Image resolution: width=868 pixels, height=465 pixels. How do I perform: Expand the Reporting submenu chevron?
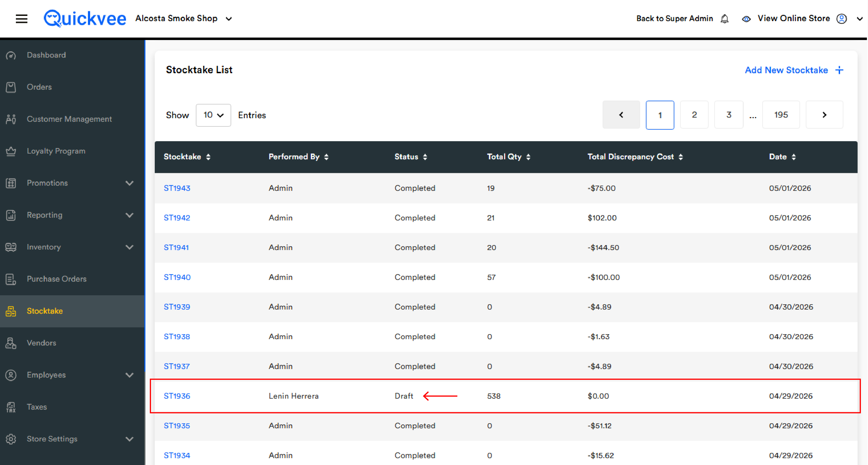point(129,215)
